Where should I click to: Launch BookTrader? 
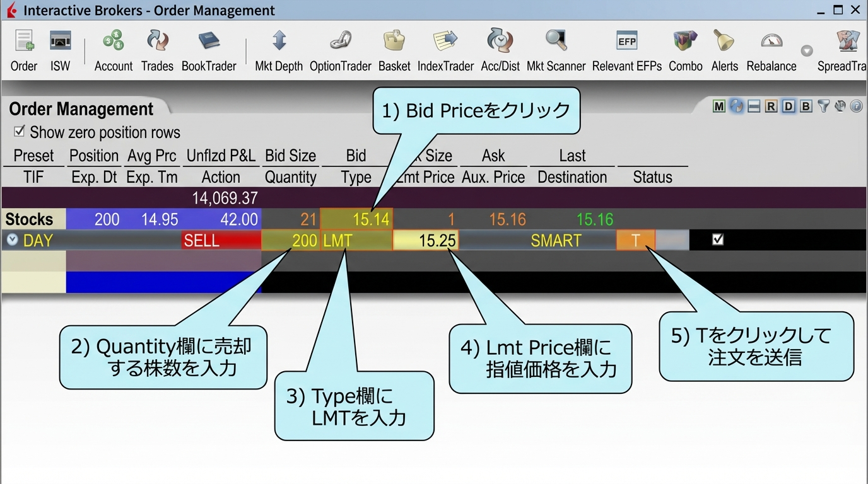[x=209, y=51]
